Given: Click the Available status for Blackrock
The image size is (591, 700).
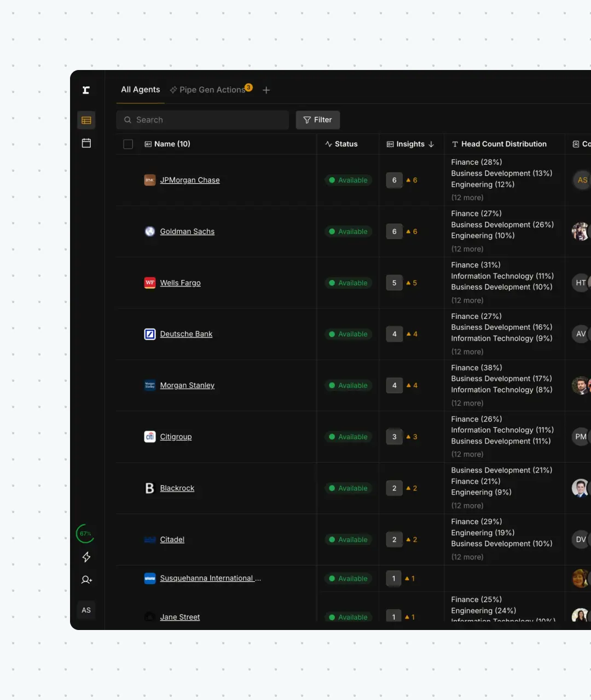Looking at the screenshot, I should coord(348,488).
